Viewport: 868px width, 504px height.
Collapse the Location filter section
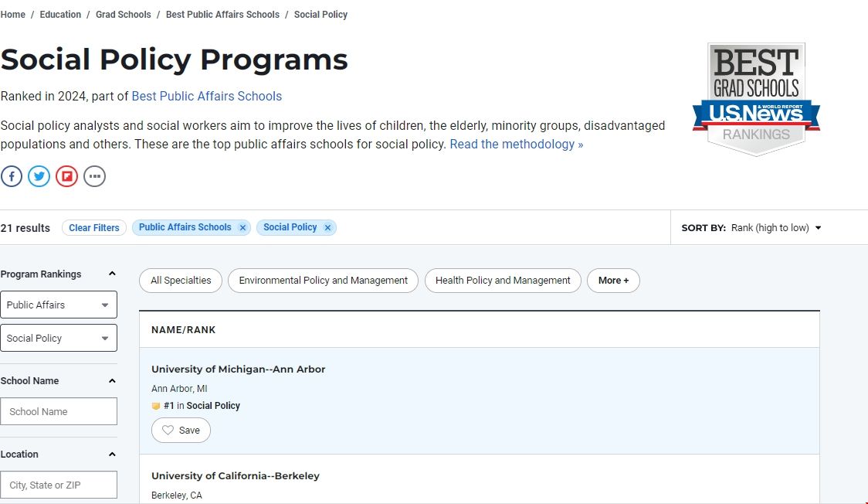click(112, 455)
